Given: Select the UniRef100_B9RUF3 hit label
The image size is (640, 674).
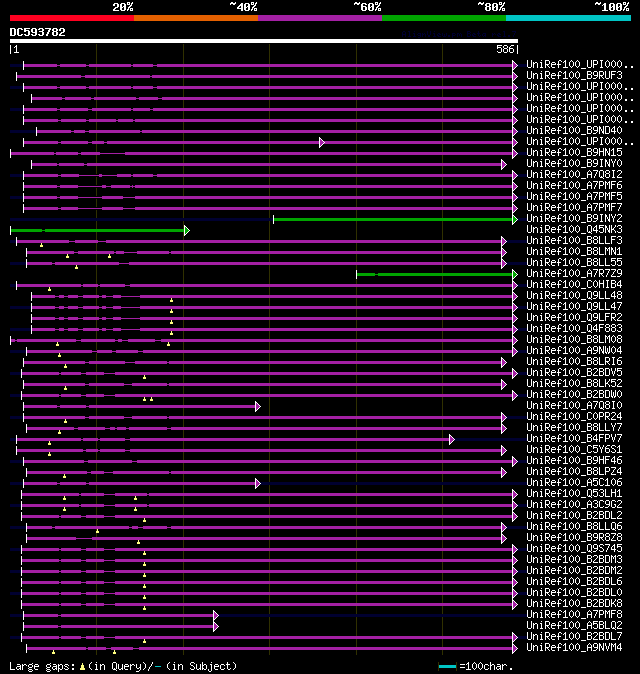Looking at the screenshot, I should (574, 76).
